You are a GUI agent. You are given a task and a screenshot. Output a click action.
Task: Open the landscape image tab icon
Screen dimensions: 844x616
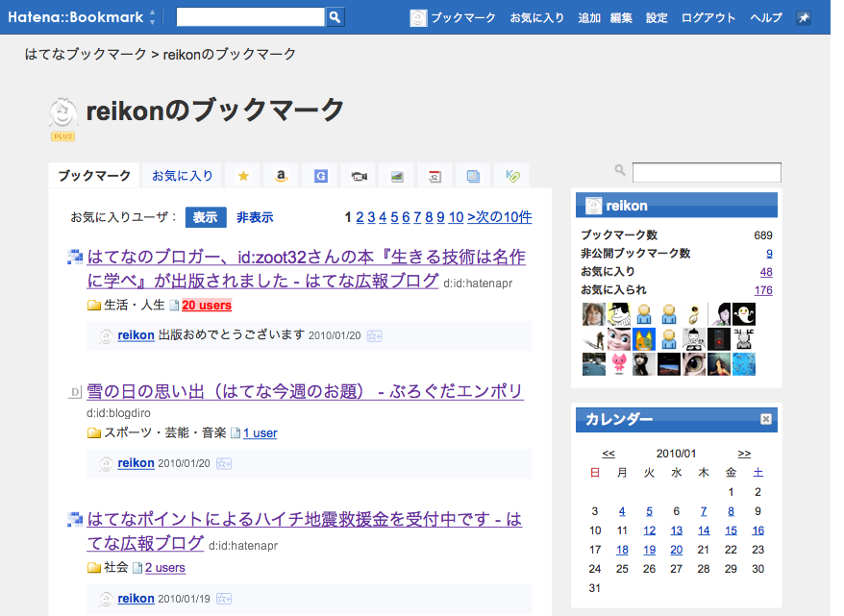(397, 176)
